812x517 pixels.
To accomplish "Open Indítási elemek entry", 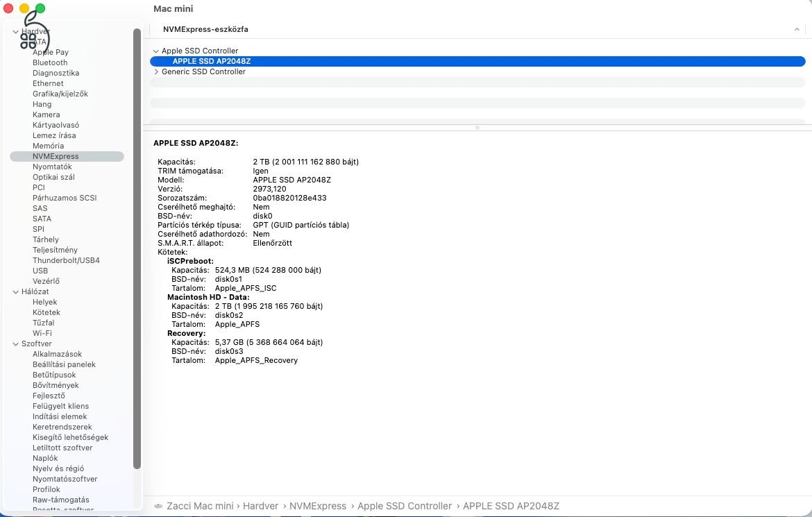I will 60,416.
